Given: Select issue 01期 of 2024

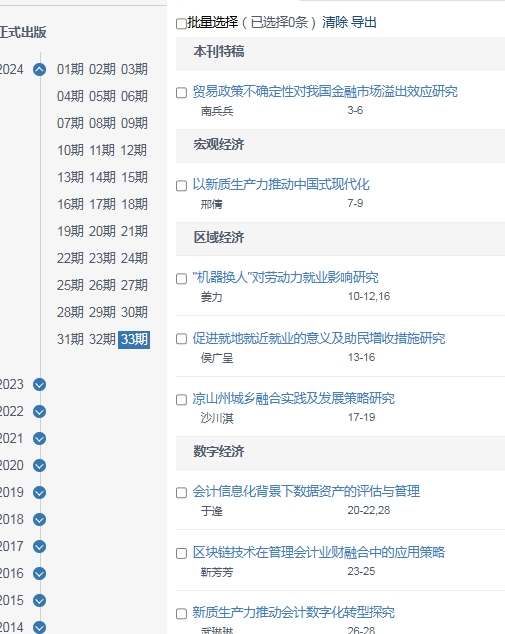Looking at the screenshot, I should [x=70, y=70].
